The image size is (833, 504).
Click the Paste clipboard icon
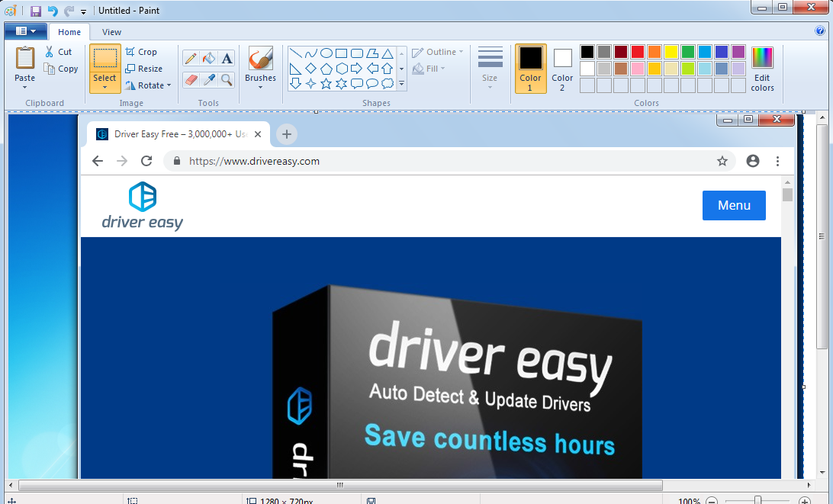(x=25, y=58)
